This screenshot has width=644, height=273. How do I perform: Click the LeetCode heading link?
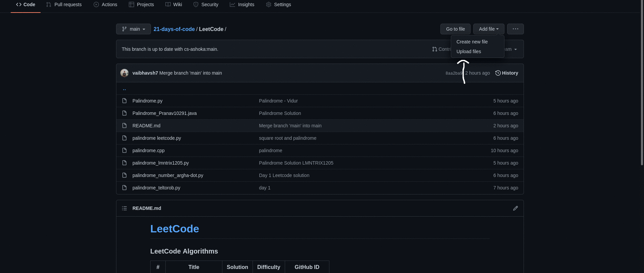(x=175, y=229)
